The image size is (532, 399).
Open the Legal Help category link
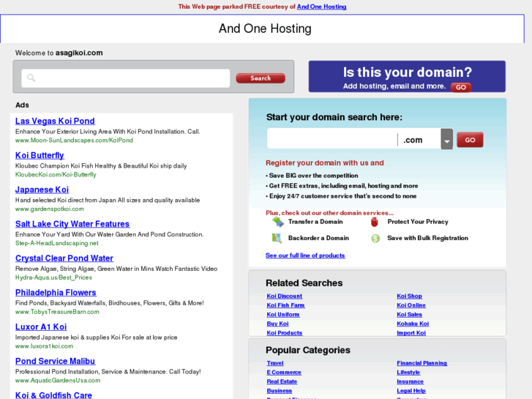coord(411,391)
